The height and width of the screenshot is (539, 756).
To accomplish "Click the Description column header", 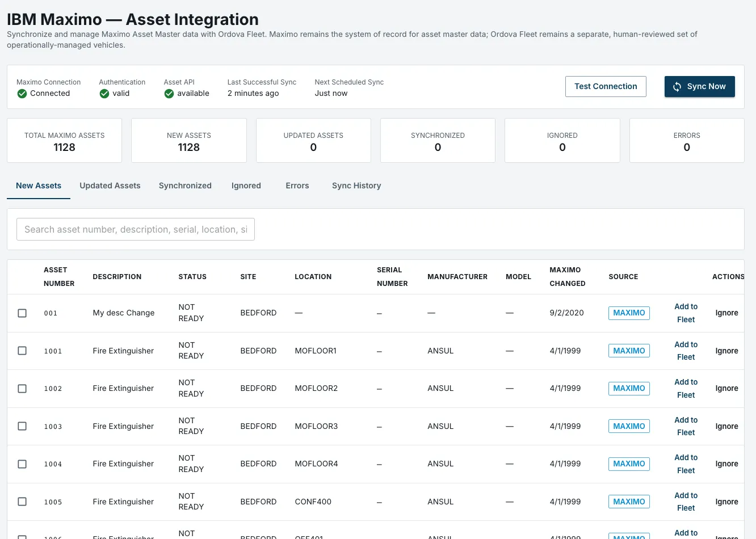I will pyautogui.click(x=117, y=277).
